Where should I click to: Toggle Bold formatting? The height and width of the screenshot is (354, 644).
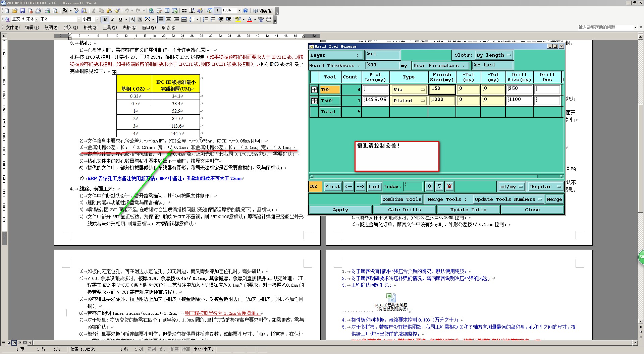pos(105,19)
